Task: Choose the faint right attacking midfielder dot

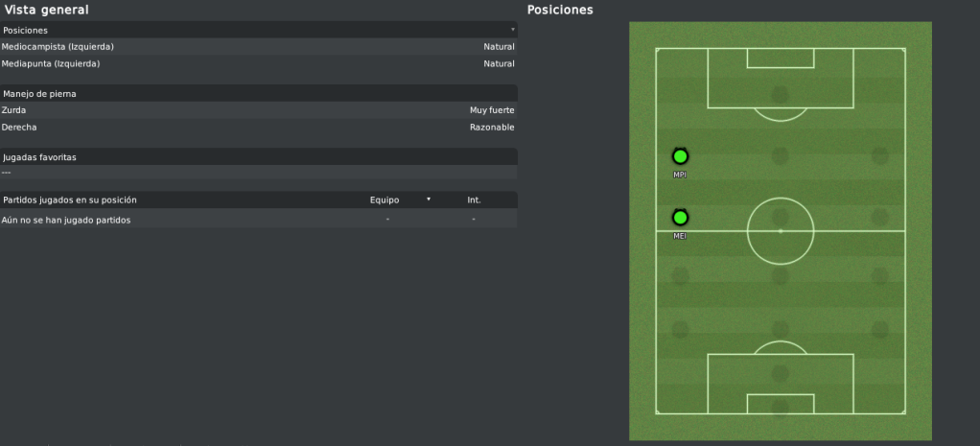Action: [880, 156]
